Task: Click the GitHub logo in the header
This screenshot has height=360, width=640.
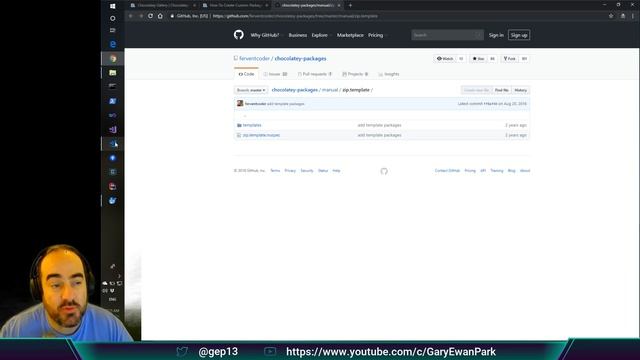Action: click(239, 35)
